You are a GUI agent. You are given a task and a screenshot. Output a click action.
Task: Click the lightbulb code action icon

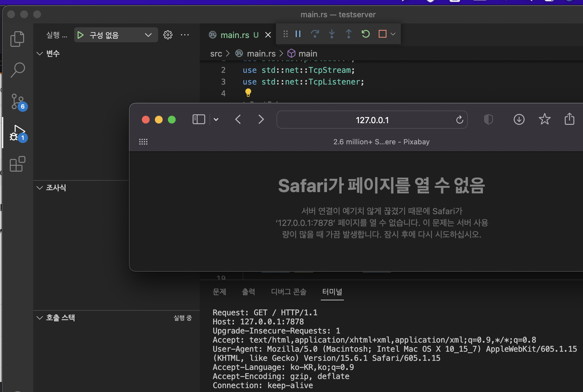click(x=248, y=93)
